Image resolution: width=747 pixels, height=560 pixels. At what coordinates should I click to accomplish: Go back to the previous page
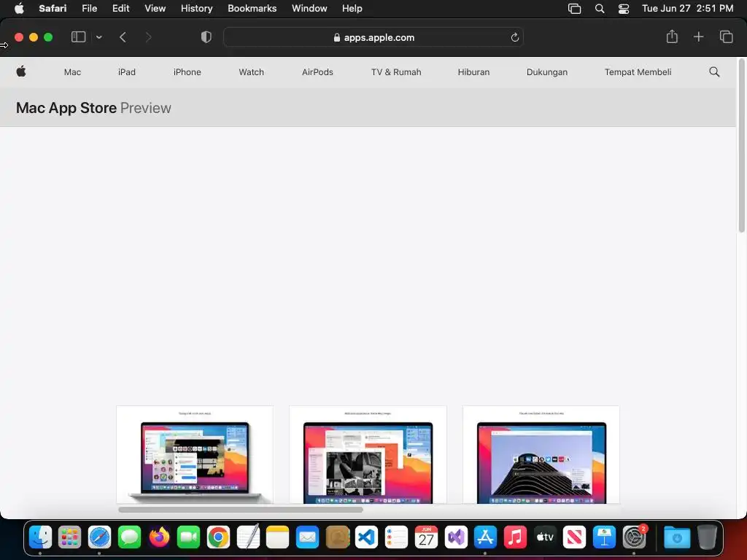point(123,37)
